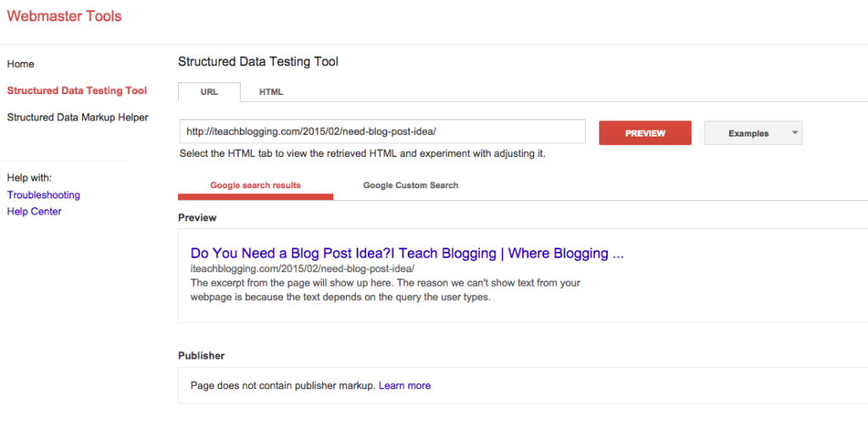Open the blue preview result title link
Viewport: 868px width, 429px height.
tap(407, 253)
